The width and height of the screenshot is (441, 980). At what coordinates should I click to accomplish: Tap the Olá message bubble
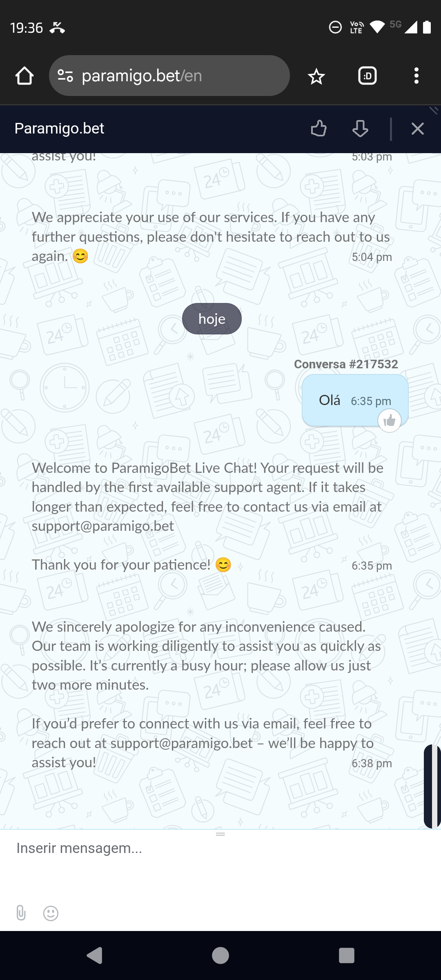347,400
